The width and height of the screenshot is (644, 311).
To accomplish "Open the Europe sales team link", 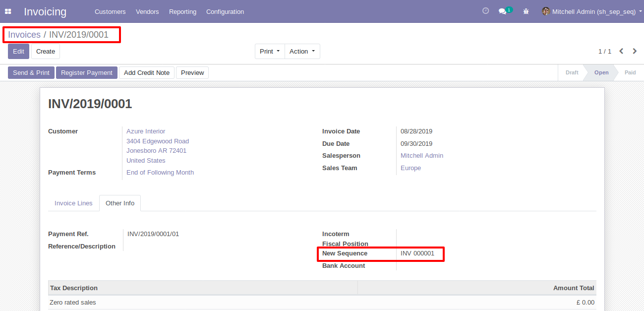I will 410,168.
